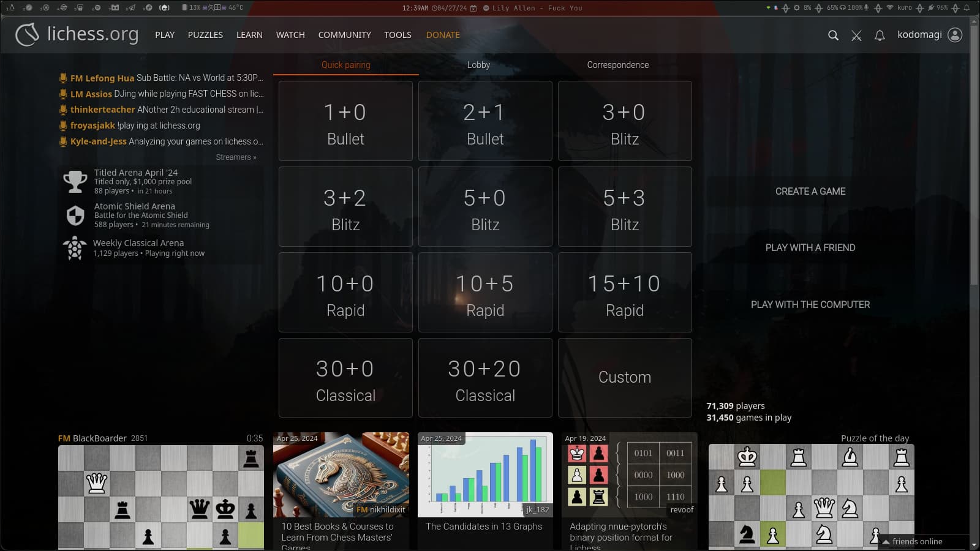980x551 pixels.
Task: Click the crossed swords challenges icon
Action: click(856, 36)
